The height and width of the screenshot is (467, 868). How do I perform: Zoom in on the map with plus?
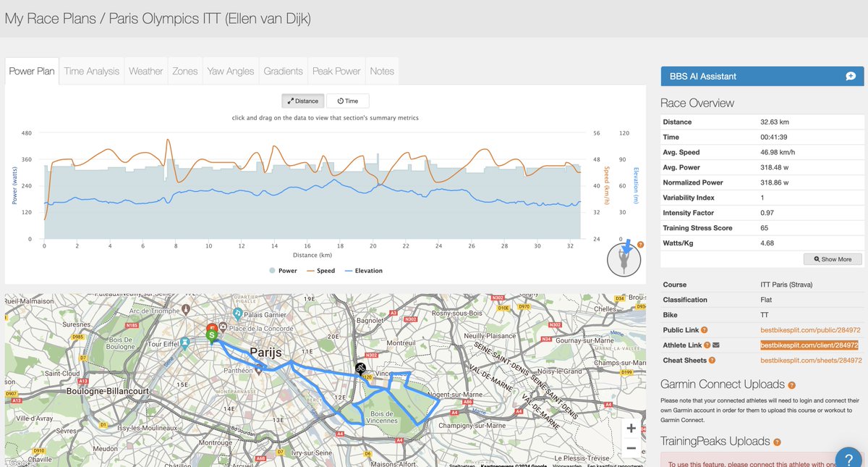(x=631, y=429)
